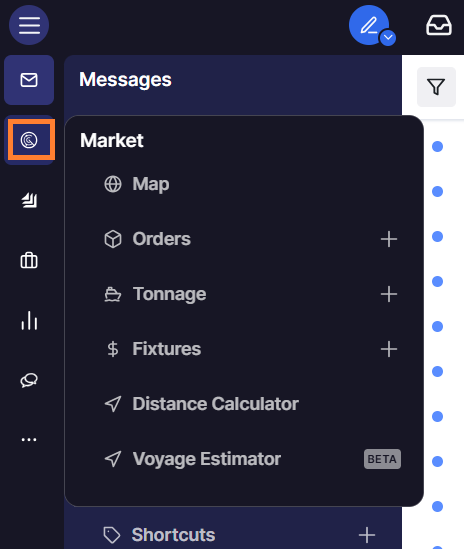
Task: Add a new fixture with plus
Action: [x=389, y=349]
